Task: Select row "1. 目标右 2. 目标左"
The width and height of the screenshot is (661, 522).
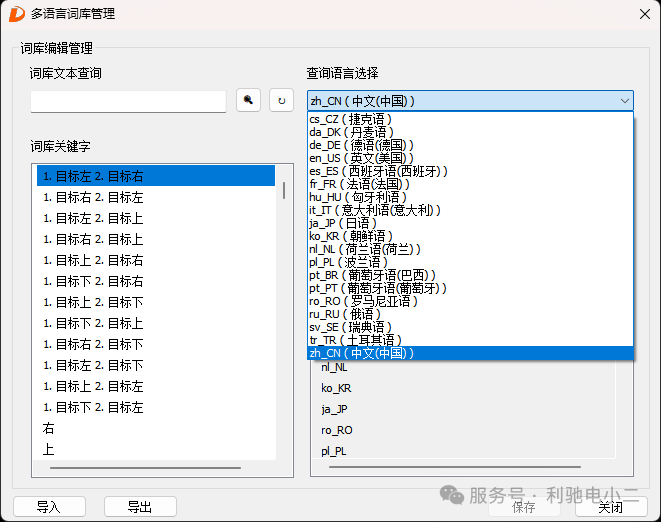Action: pyautogui.click(x=156, y=197)
